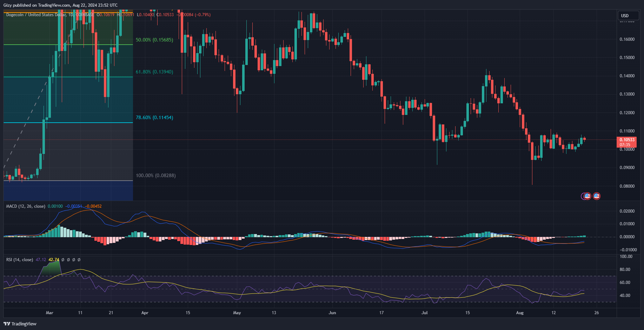The width and height of the screenshot is (644, 330).
Task: Click the 60.00 RSI axis label
Action: click(625, 283)
